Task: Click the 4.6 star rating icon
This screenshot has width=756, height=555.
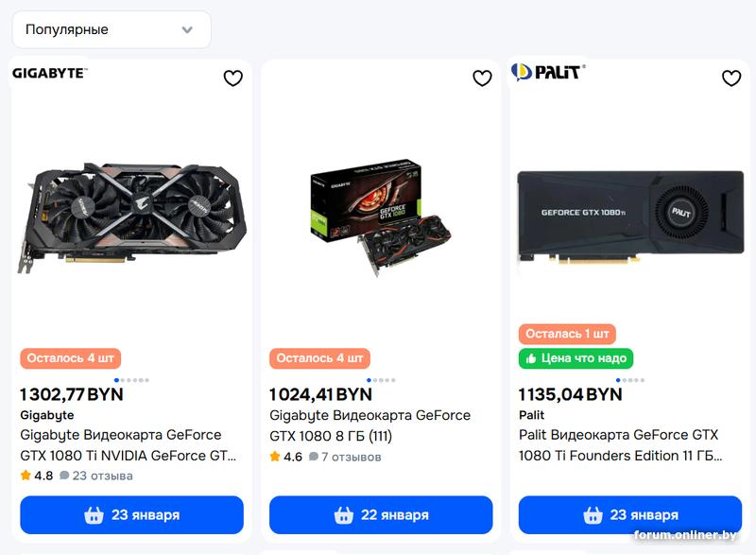Action: coord(275,457)
